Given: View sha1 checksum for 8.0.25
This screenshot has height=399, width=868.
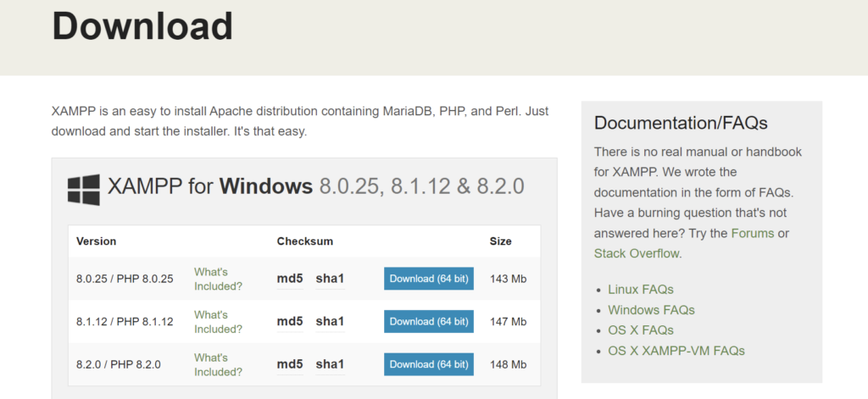Looking at the screenshot, I should click(x=330, y=279).
